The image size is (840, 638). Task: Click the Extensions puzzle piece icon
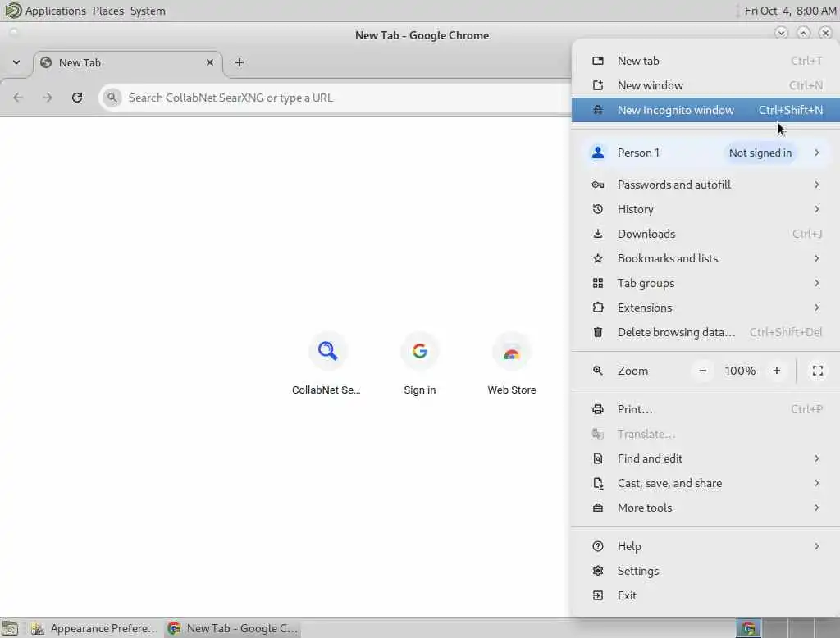[x=598, y=308]
